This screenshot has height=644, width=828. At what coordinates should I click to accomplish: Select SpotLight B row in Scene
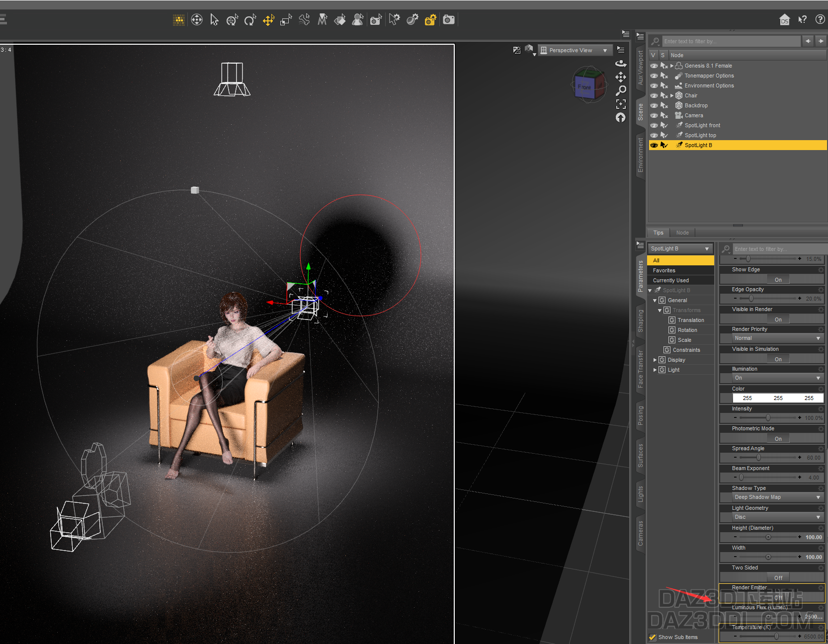[738, 145]
